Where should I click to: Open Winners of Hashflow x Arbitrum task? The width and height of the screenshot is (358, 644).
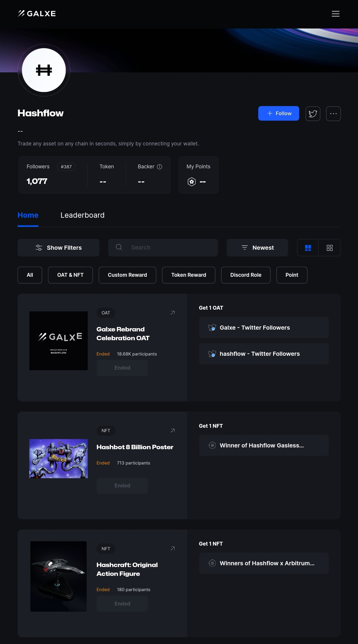point(264,563)
